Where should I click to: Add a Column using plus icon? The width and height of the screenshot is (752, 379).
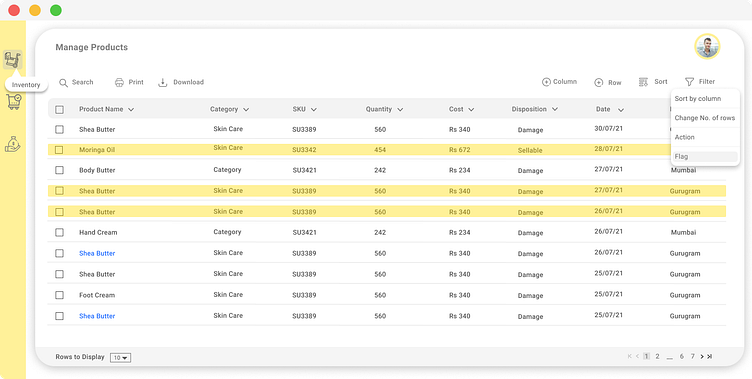(546, 82)
